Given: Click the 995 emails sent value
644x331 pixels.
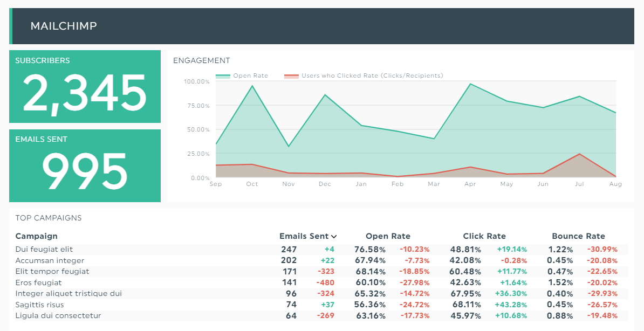Looking at the screenshot, I should [85, 171].
